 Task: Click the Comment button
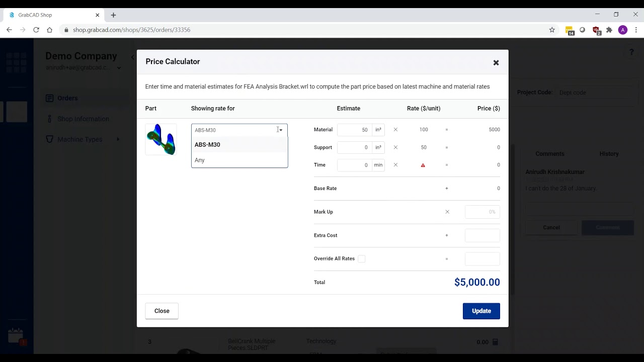pyautogui.click(x=608, y=227)
